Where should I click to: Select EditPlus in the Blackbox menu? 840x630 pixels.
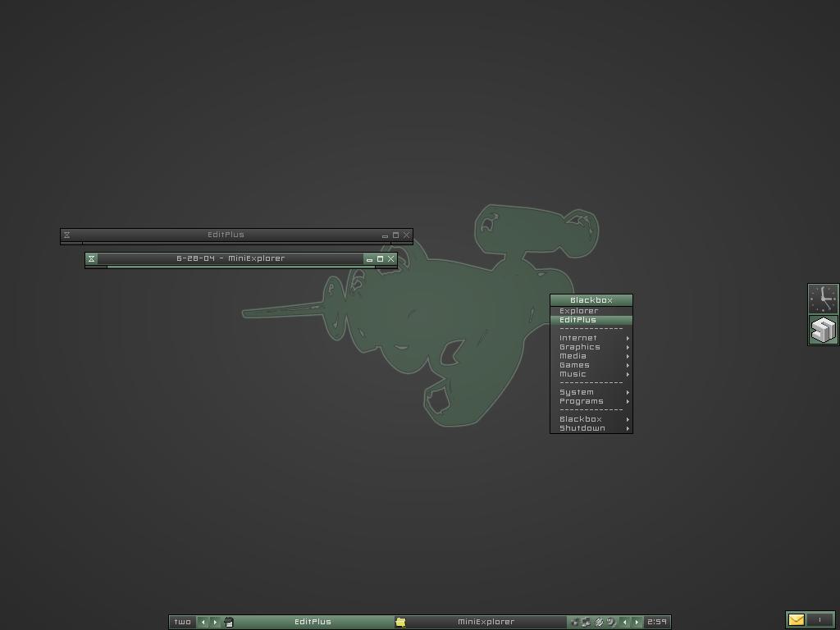591,320
